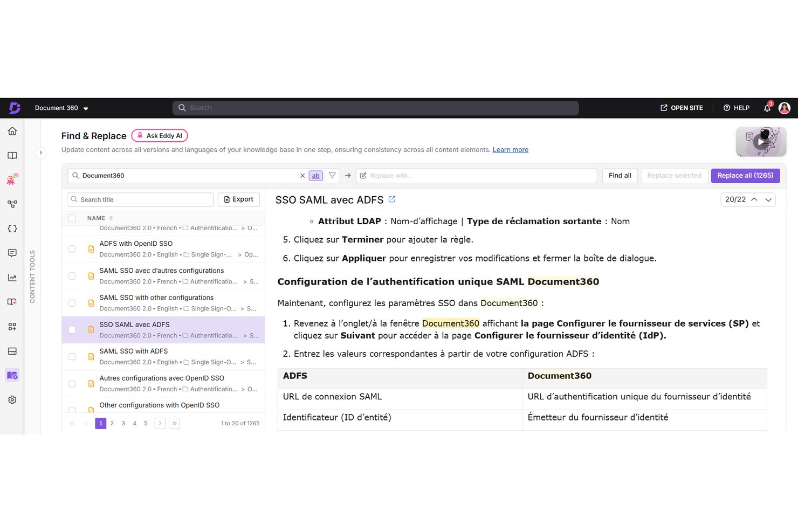Check the SAML SSO with other configurations checkbox

pyautogui.click(x=72, y=303)
